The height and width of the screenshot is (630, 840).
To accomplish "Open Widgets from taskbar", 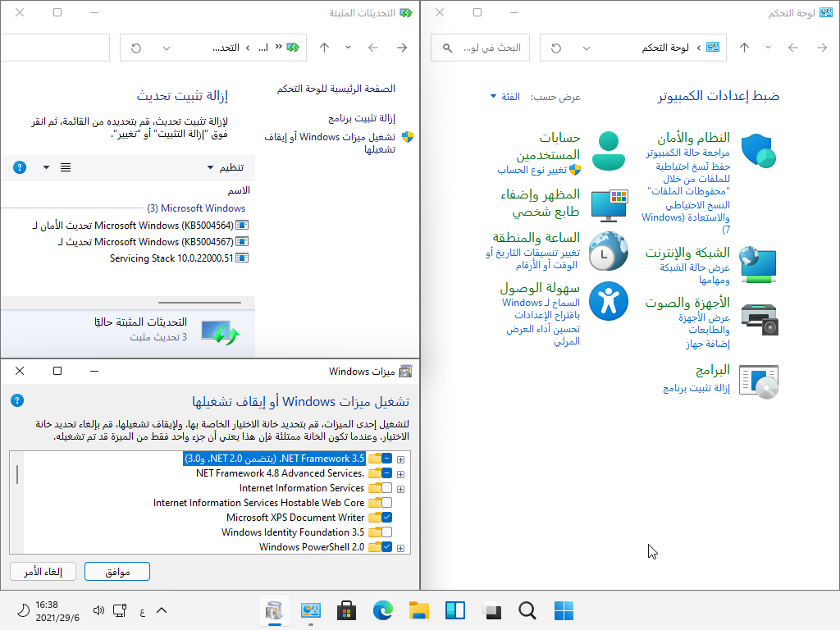I will click(x=454, y=610).
